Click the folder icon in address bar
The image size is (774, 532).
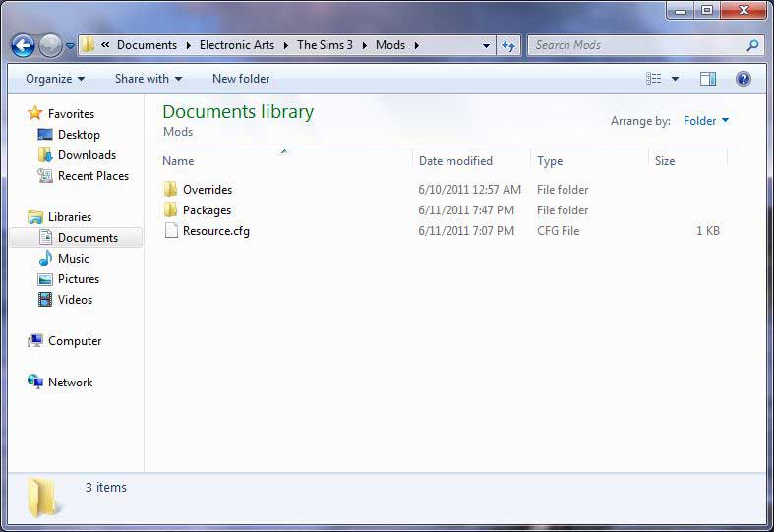pyautogui.click(x=88, y=45)
